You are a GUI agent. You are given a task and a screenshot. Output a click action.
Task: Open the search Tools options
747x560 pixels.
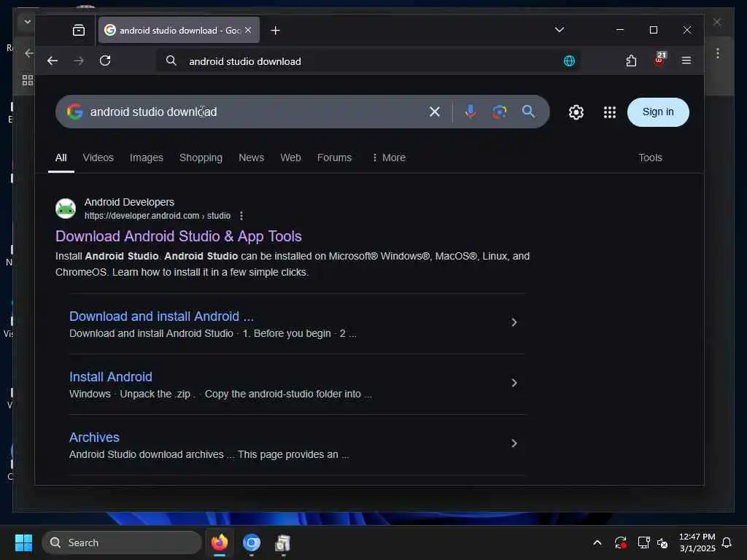tap(650, 157)
